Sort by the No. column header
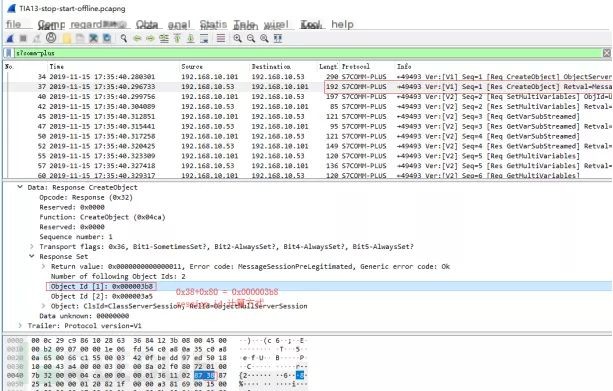The width and height of the screenshot is (613, 391). 9,66
